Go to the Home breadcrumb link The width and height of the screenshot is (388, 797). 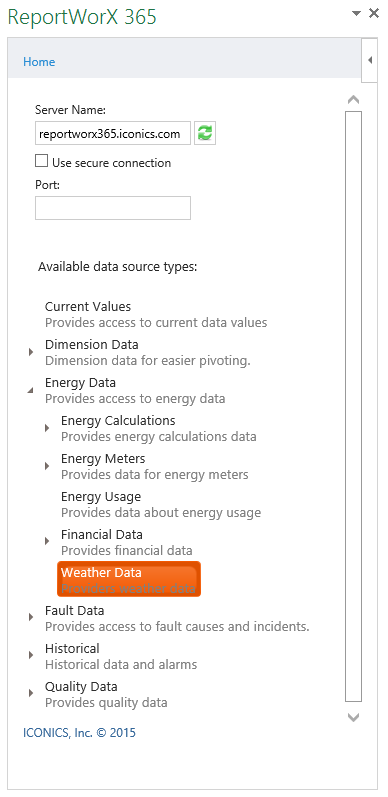(39, 62)
